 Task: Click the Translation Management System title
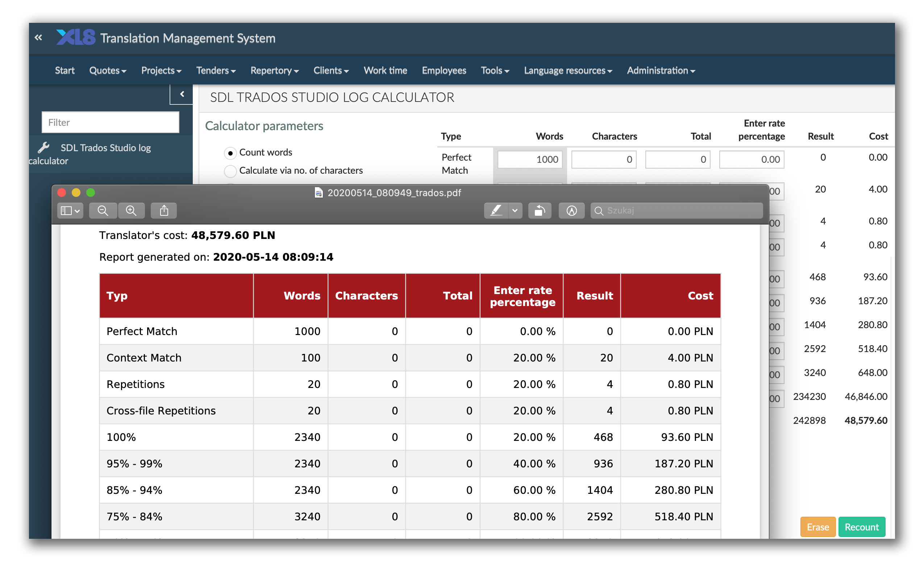coord(188,38)
